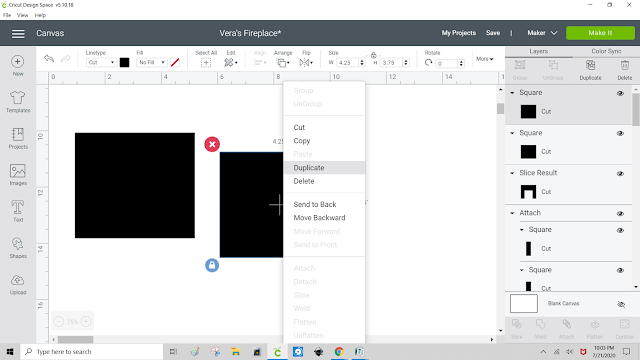Image resolution: width=640 pixels, height=360 pixels.
Task: Click the linetype black color swatch
Action: 124,62
